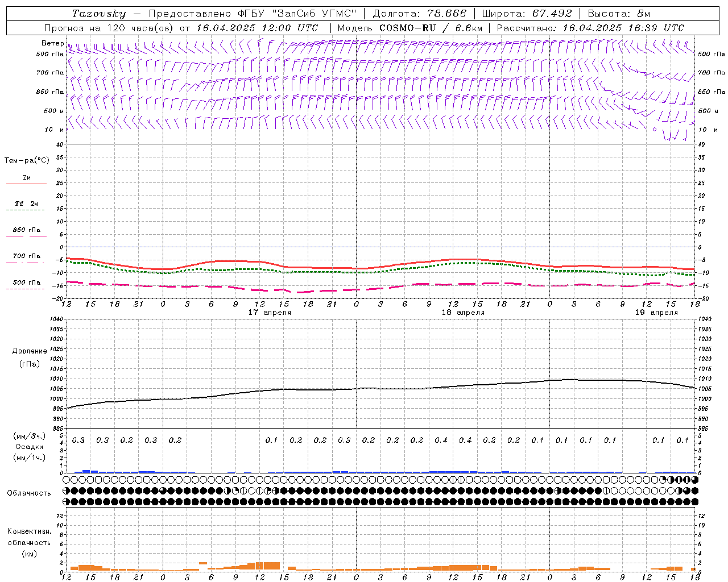Viewport: 728px width, 582px height.
Task: Click the 18 апреля date label
Action: (x=463, y=313)
